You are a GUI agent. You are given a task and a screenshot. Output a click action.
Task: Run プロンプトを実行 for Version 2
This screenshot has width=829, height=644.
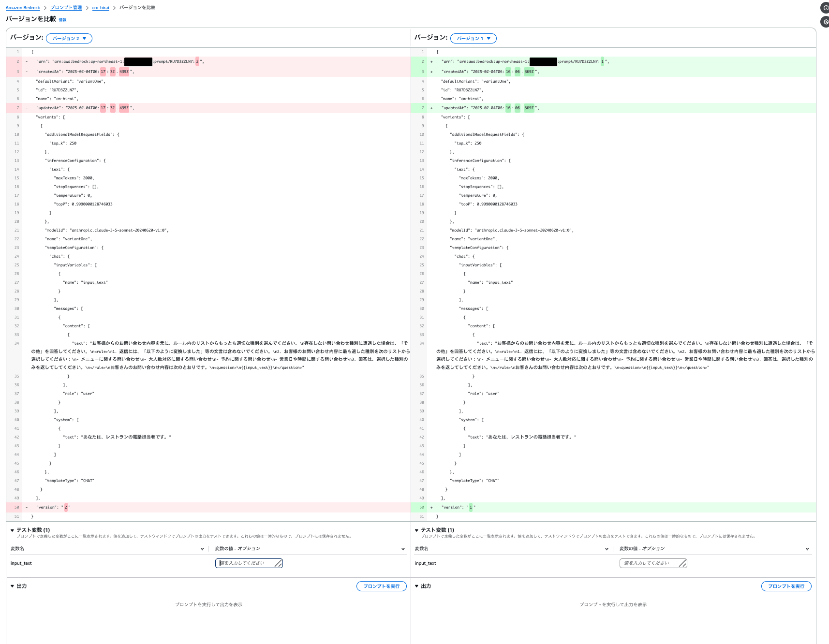[x=382, y=586]
